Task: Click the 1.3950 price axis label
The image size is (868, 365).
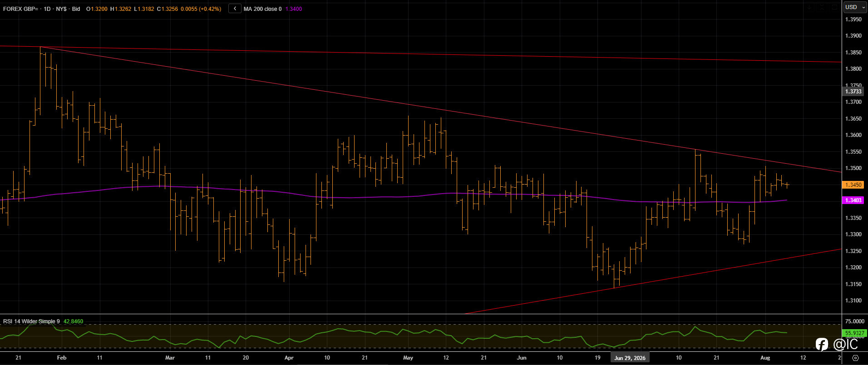Action: (853, 19)
